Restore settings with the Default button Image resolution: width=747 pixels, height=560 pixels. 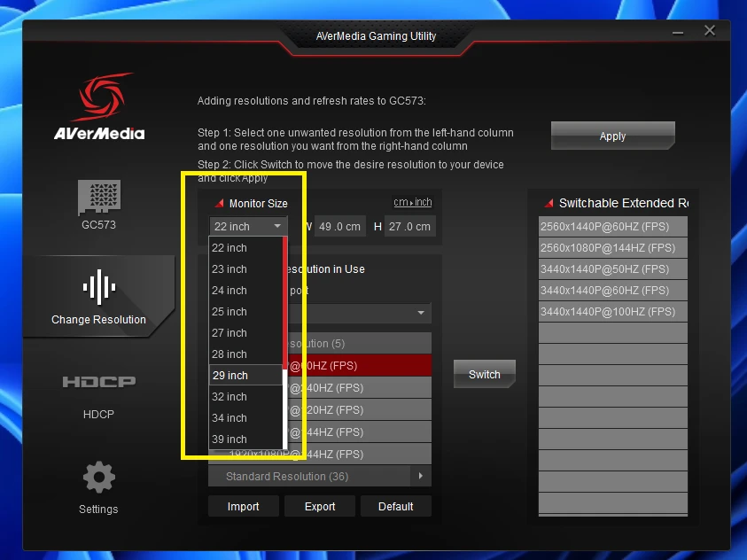[395, 506]
